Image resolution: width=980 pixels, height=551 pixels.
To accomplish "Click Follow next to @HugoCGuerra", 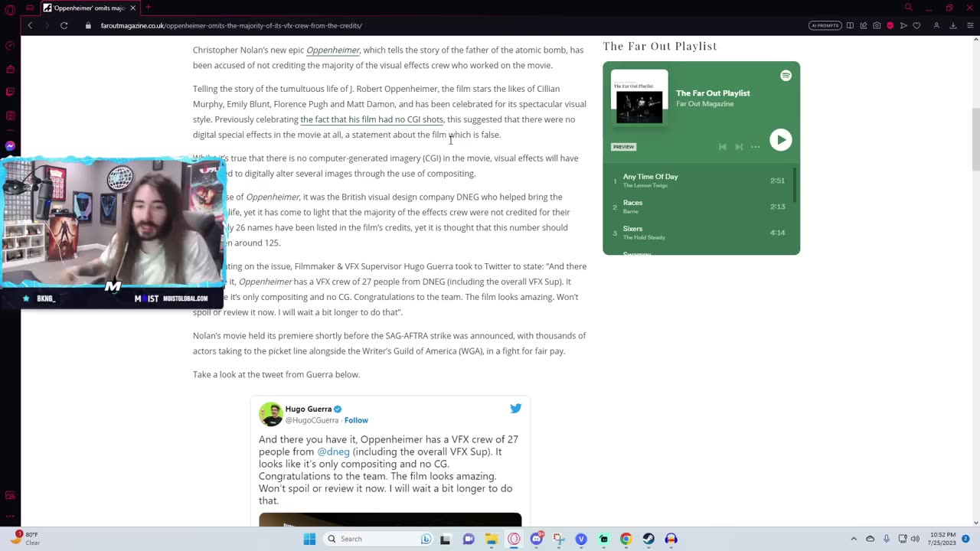I will [356, 420].
